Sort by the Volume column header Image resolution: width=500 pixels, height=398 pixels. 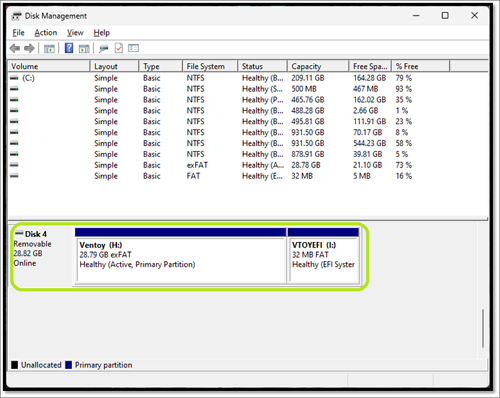coord(49,66)
